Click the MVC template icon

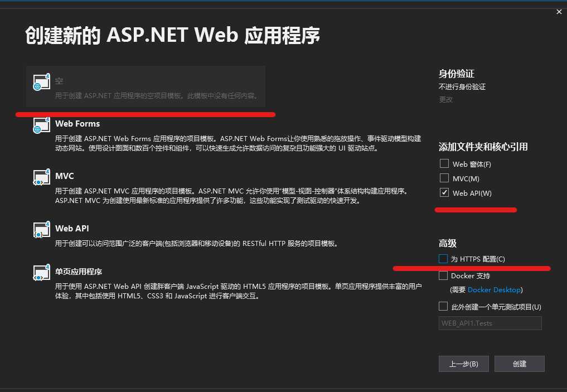(x=42, y=177)
